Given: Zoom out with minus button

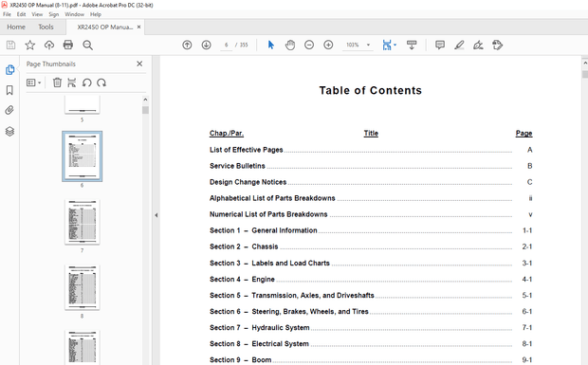Looking at the screenshot, I should (x=309, y=45).
